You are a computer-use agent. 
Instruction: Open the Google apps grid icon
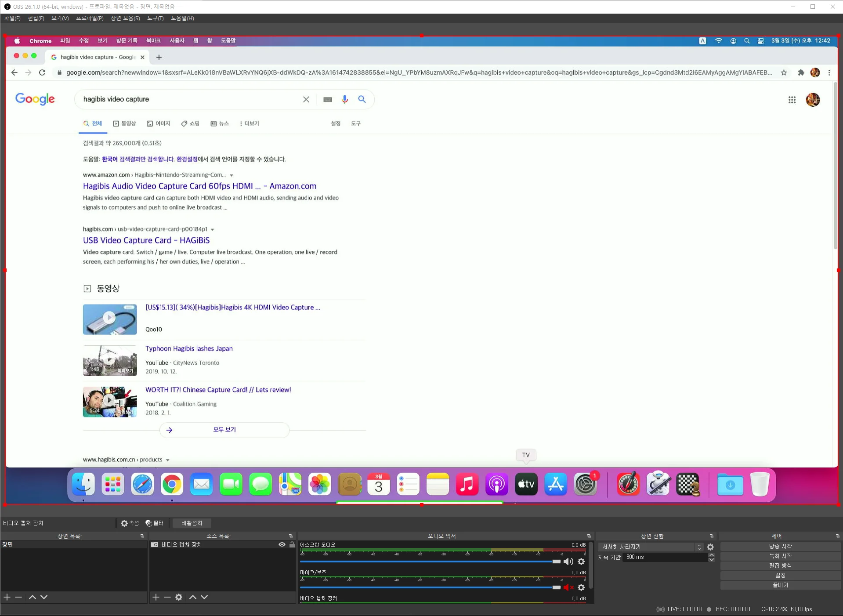792,100
